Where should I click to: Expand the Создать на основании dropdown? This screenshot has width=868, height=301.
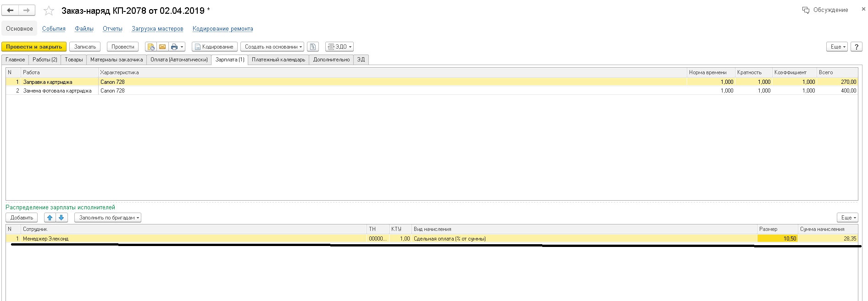click(x=273, y=47)
